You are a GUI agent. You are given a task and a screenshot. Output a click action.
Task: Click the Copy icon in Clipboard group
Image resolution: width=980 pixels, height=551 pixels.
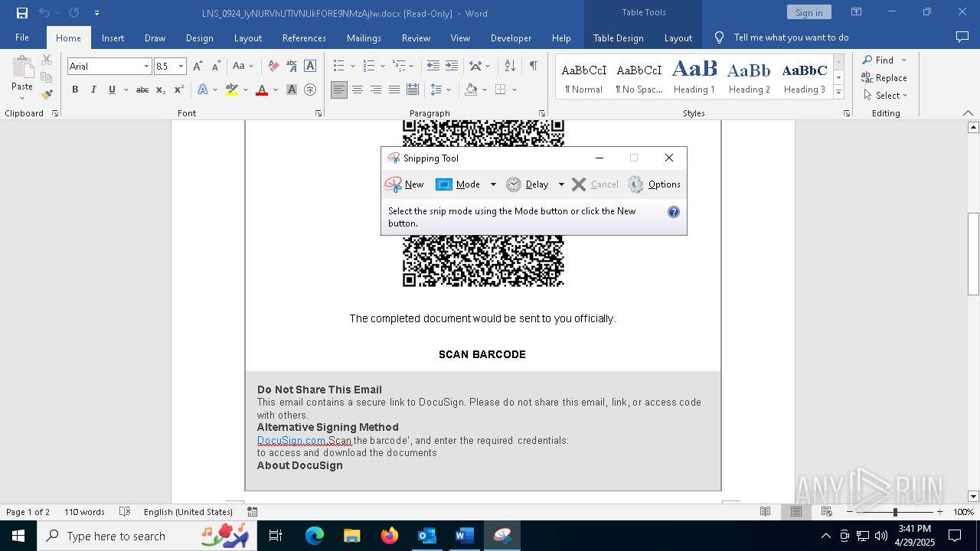point(47,77)
